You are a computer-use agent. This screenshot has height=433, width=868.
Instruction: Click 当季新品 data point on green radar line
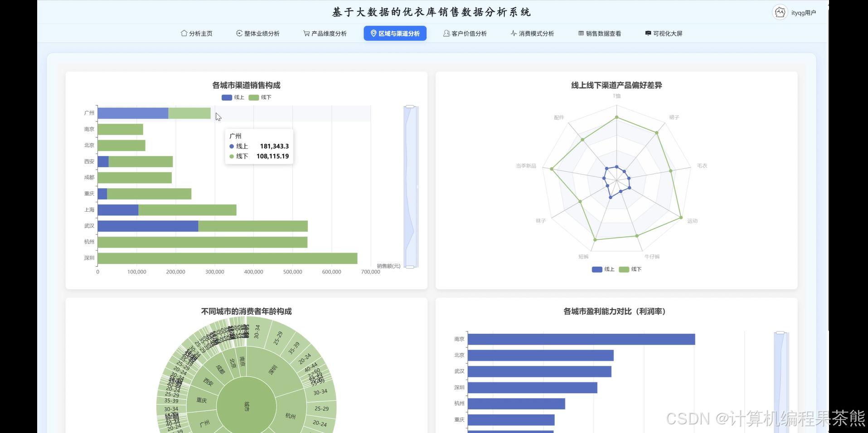(552, 169)
